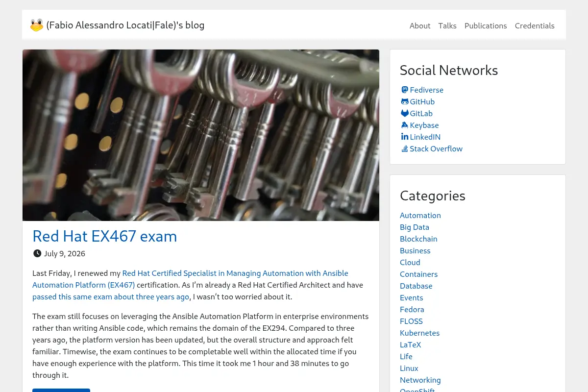Browse the Cloud category
This screenshot has height=392, width=588.
[x=410, y=262]
